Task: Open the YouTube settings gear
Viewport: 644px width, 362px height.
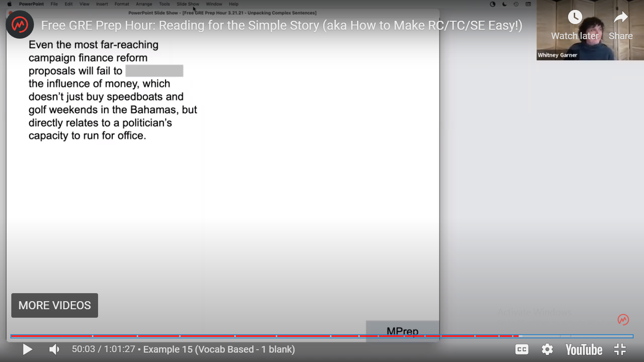Action: [x=547, y=349]
